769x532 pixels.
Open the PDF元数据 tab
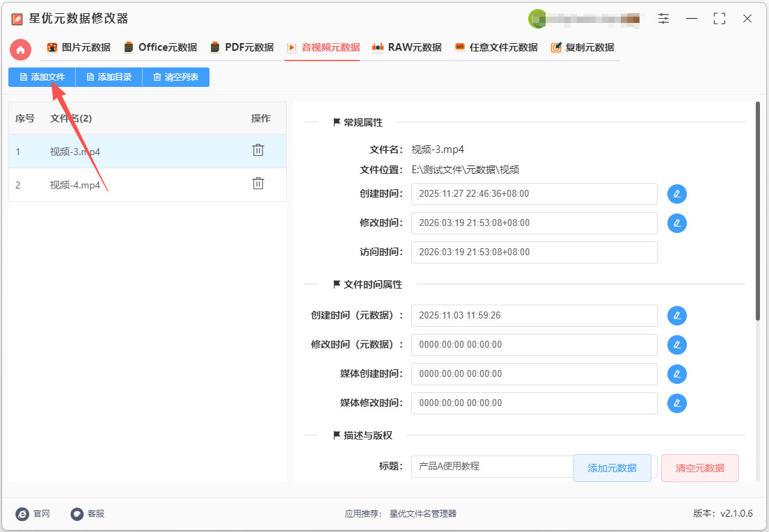(x=241, y=47)
